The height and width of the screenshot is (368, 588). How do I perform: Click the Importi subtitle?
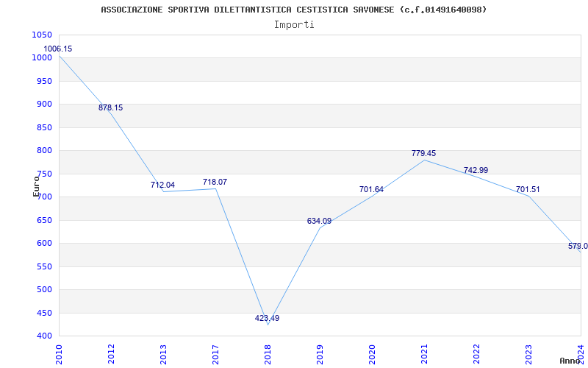(x=294, y=25)
